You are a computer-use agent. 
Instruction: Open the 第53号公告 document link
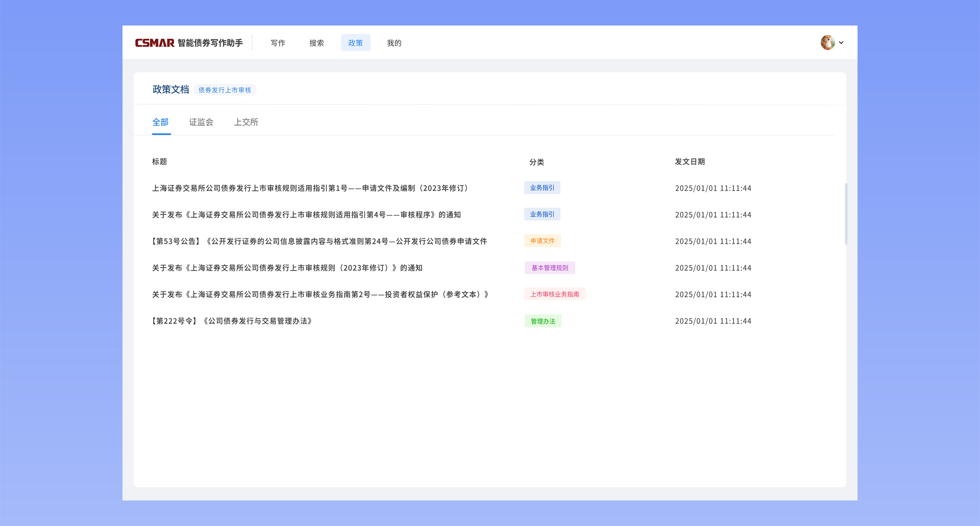(x=320, y=241)
